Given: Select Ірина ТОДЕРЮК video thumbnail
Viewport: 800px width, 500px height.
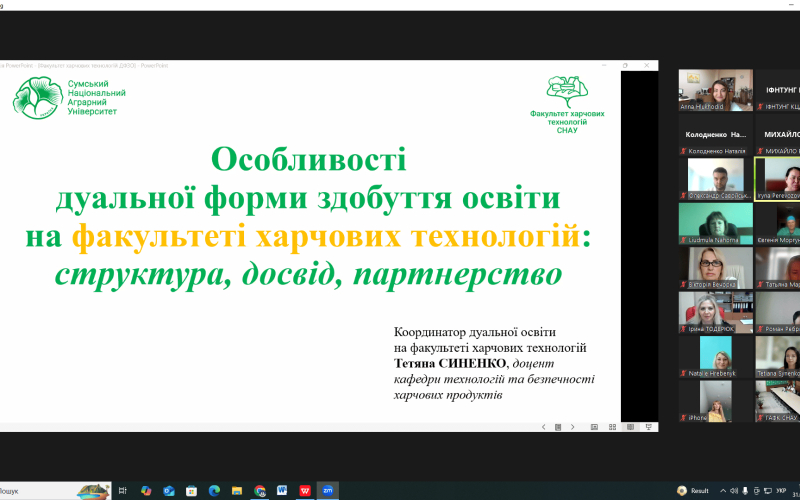Looking at the screenshot, I should tap(716, 312).
